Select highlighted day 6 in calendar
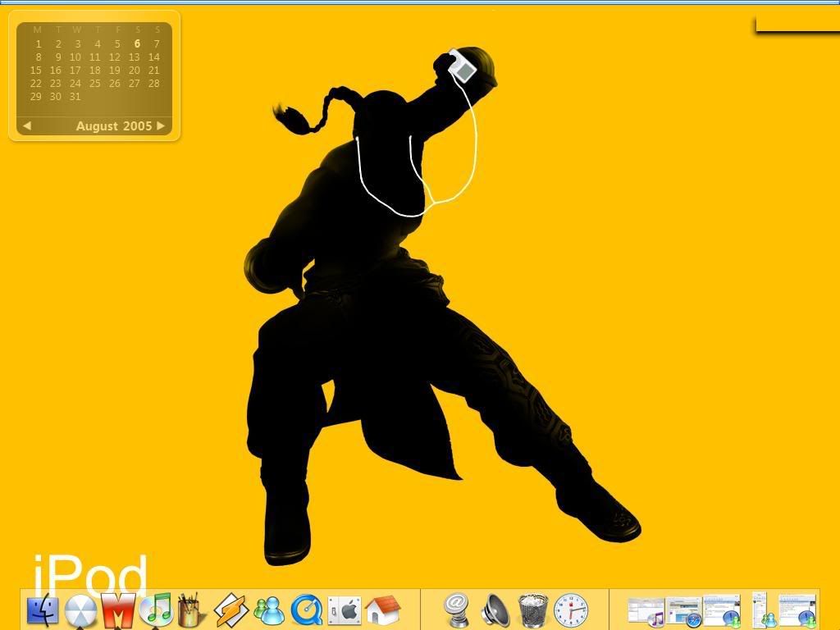The image size is (840, 630). pyautogui.click(x=137, y=44)
